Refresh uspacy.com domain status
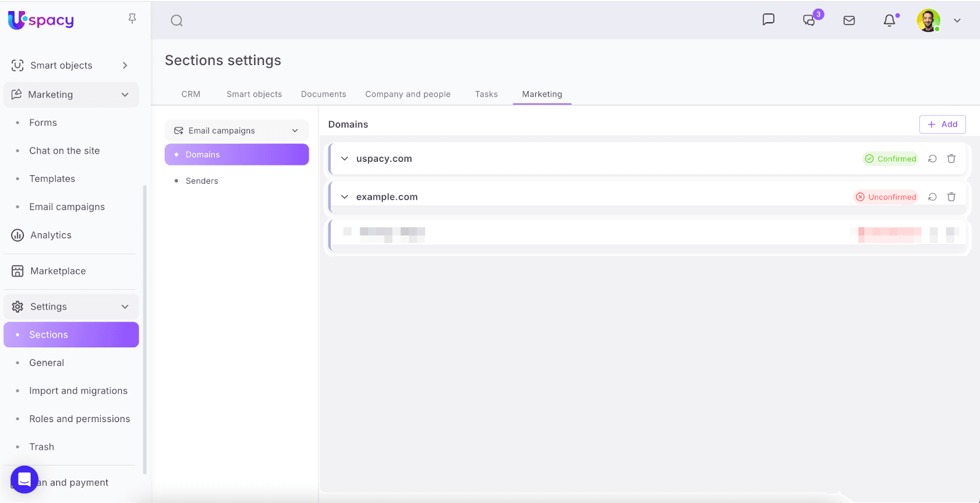Screen dimensions: 980x503 tap(932, 159)
